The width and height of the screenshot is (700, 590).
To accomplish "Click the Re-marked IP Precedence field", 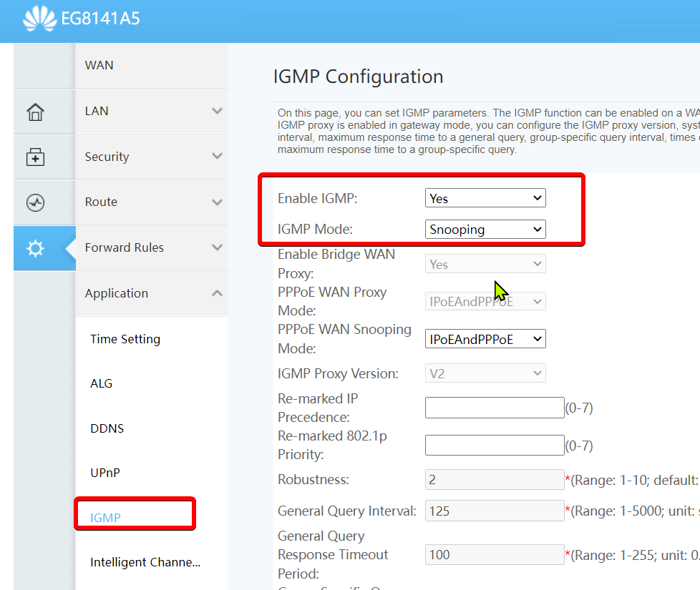I will click(494, 408).
